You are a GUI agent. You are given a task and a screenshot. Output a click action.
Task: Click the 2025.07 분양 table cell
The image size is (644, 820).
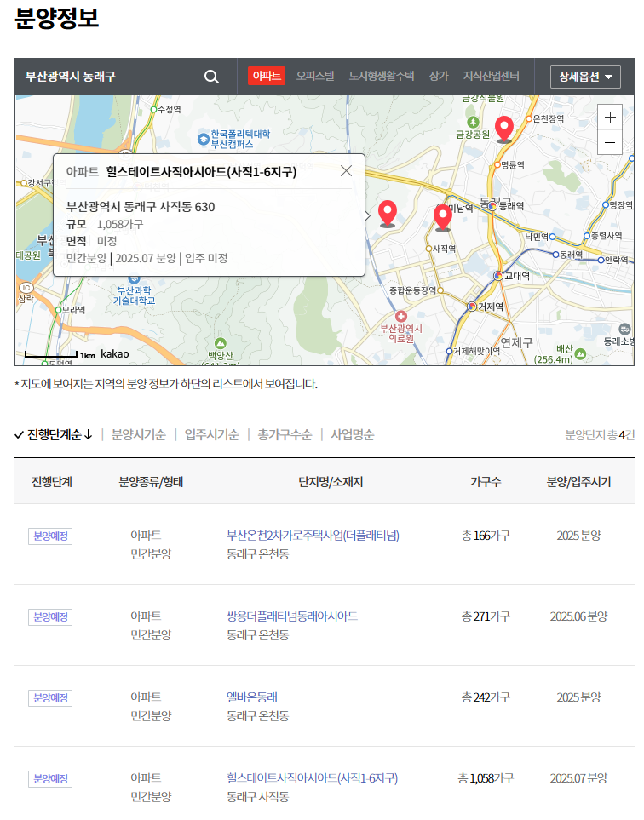578,778
